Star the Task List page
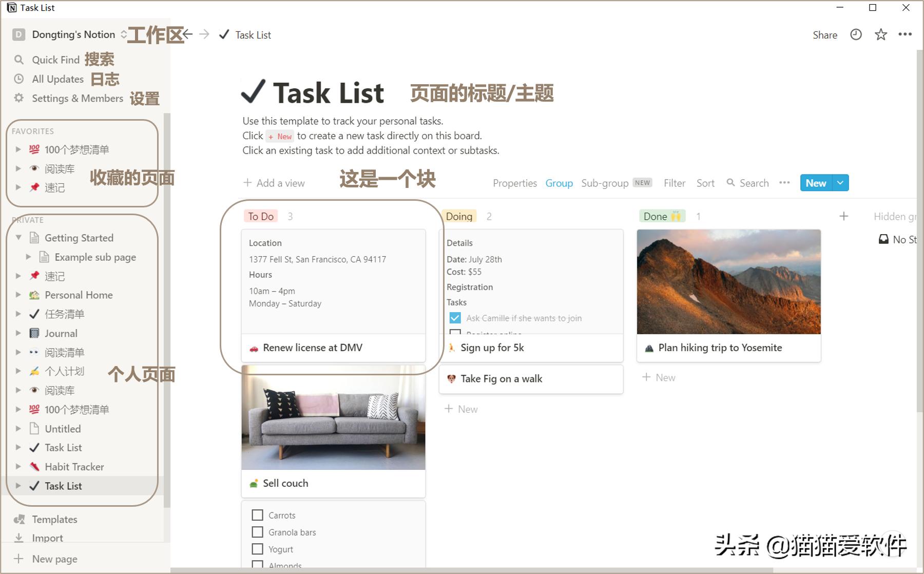The height and width of the screenshot is (574, 924). click(x=881, y=34)
